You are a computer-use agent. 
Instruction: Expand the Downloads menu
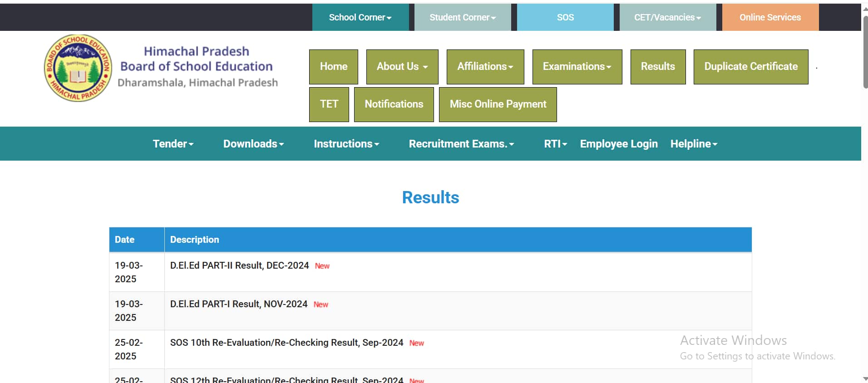coord(253,144)
